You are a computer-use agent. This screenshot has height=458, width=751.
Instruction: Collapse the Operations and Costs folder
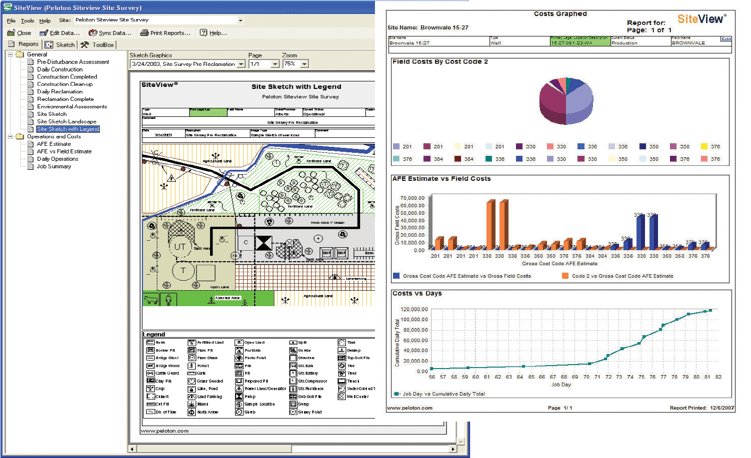coord(10,137)
